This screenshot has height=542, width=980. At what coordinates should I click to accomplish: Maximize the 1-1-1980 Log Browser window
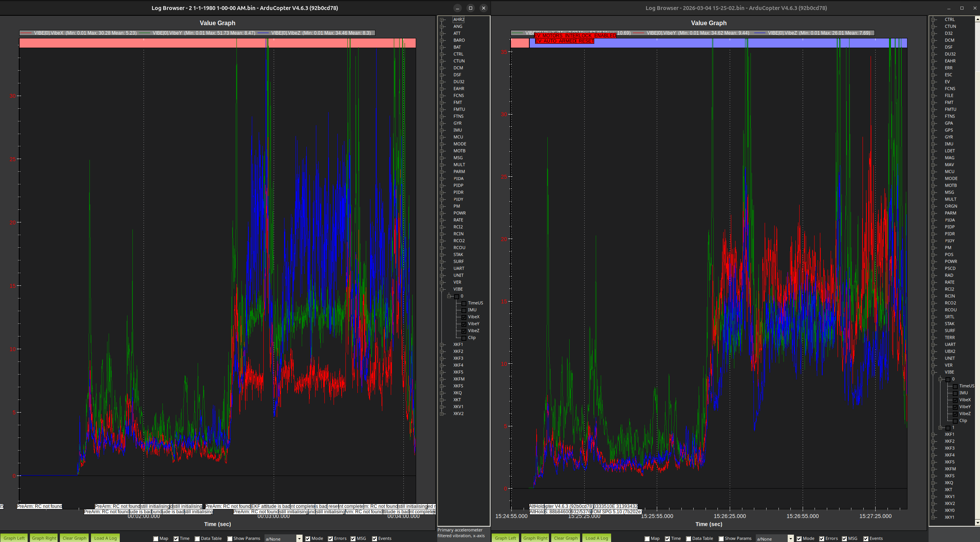pyautogui.click(x=470, y=8)
